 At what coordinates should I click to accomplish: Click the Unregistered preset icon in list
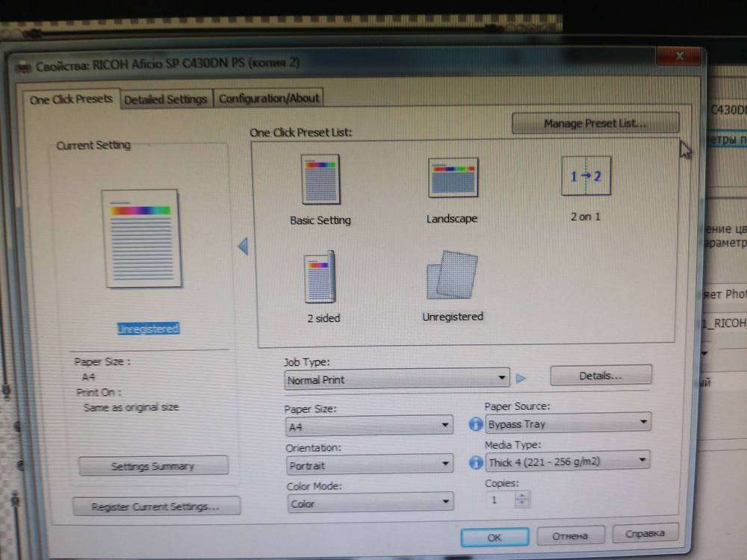tap(452, 277)
